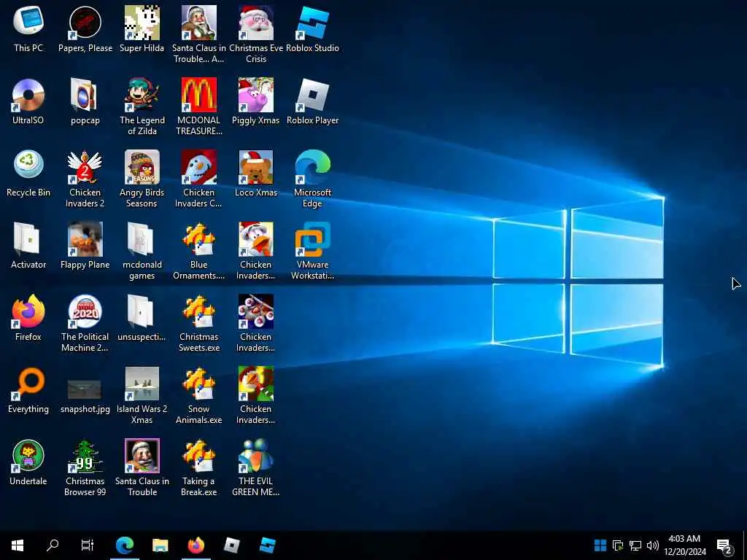
Task: Open Roblox Studio from the taskbar
Action: coord(267,545)
